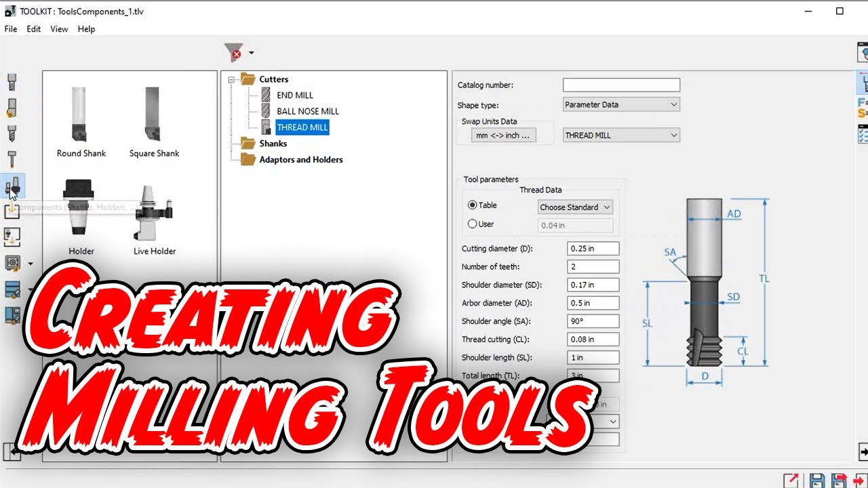The image size is (868, 488).
Task: Open the Shanks folder in tree
Action: (273, 144)
